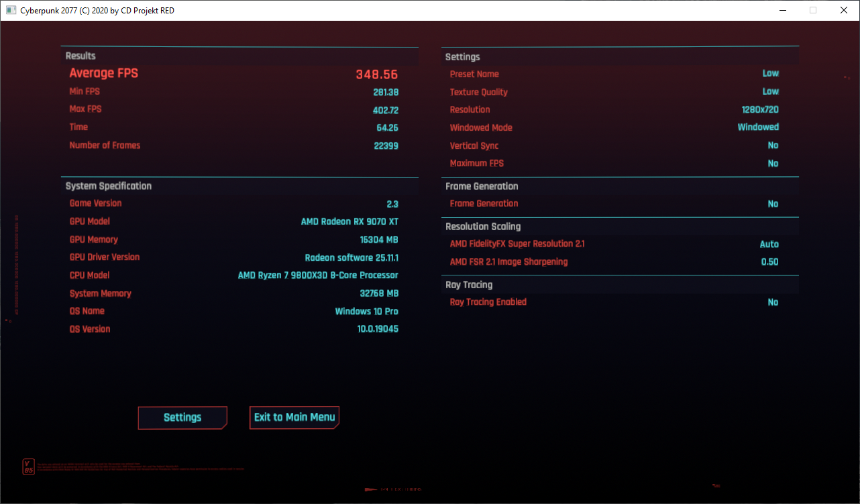Select the Resolution value 1280x720

(x=759, y=109)
